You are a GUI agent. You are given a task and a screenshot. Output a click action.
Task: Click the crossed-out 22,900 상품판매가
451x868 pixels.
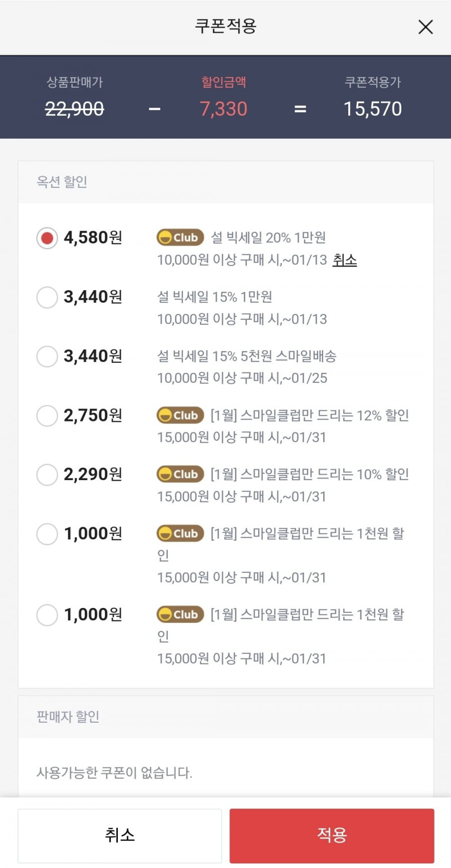[75, 109]
